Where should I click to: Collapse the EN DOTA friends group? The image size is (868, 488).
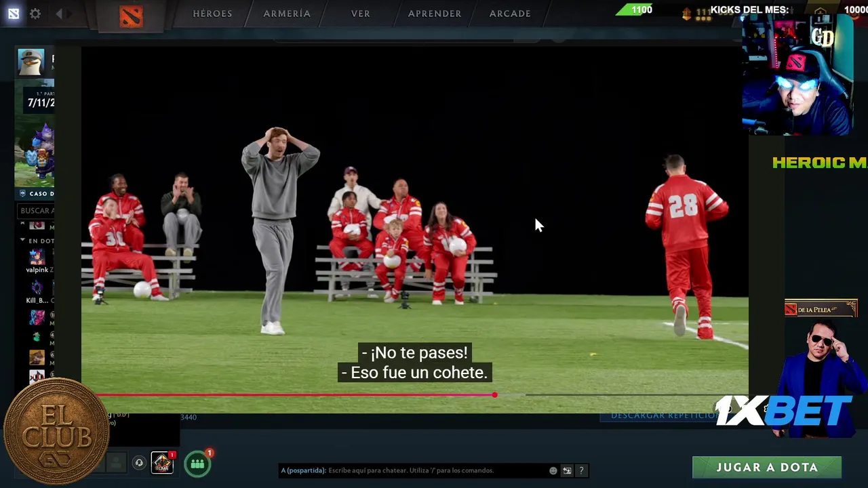point(22,241)
